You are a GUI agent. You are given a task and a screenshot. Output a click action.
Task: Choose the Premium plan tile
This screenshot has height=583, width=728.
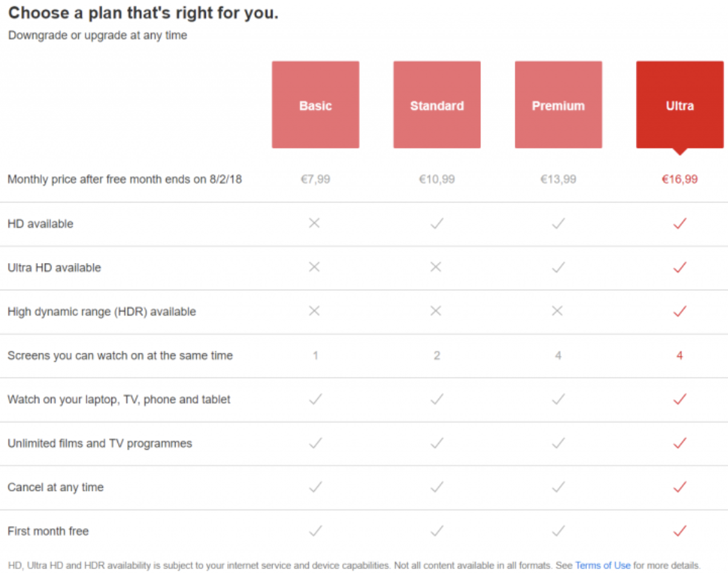(x=558, y=105)
